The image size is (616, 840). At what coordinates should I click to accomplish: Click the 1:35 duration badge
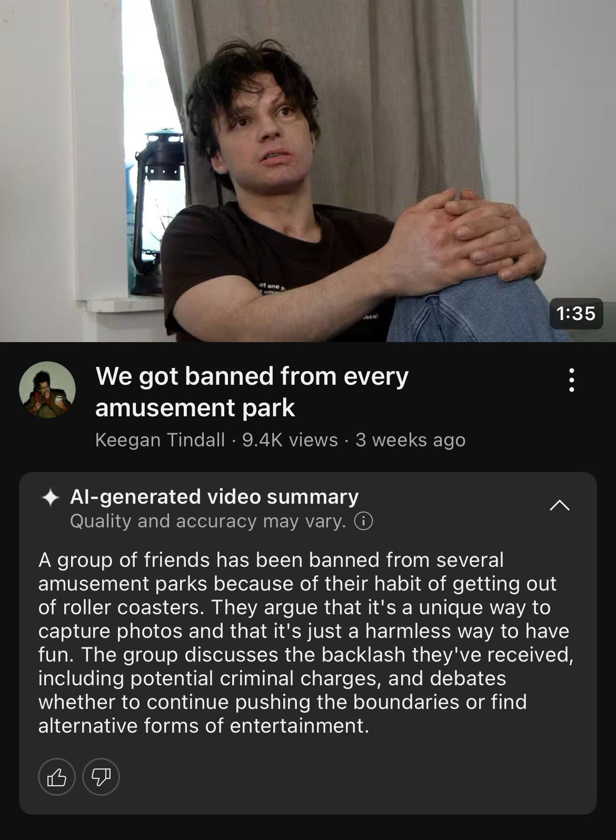click(x=576, y=314)
